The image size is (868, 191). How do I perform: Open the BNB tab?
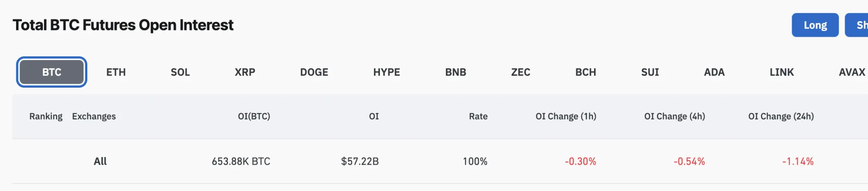coord(456,72)
